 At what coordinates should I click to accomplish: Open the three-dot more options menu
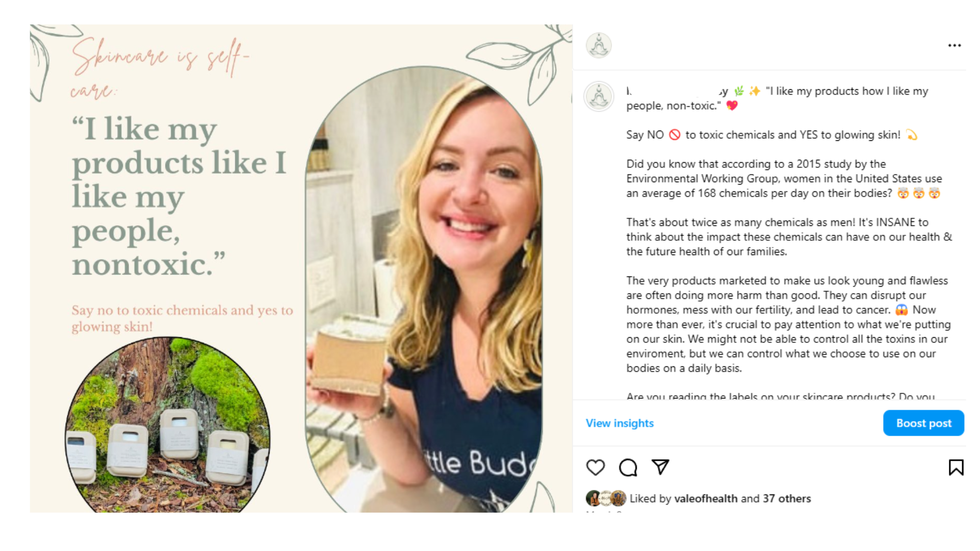tap(954, 45)
